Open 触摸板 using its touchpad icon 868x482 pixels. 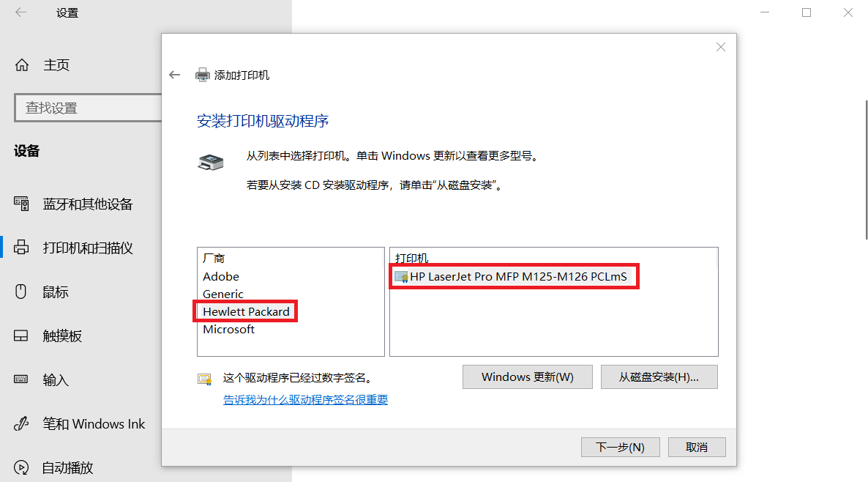pyautogui.click(x=21, y=335)
